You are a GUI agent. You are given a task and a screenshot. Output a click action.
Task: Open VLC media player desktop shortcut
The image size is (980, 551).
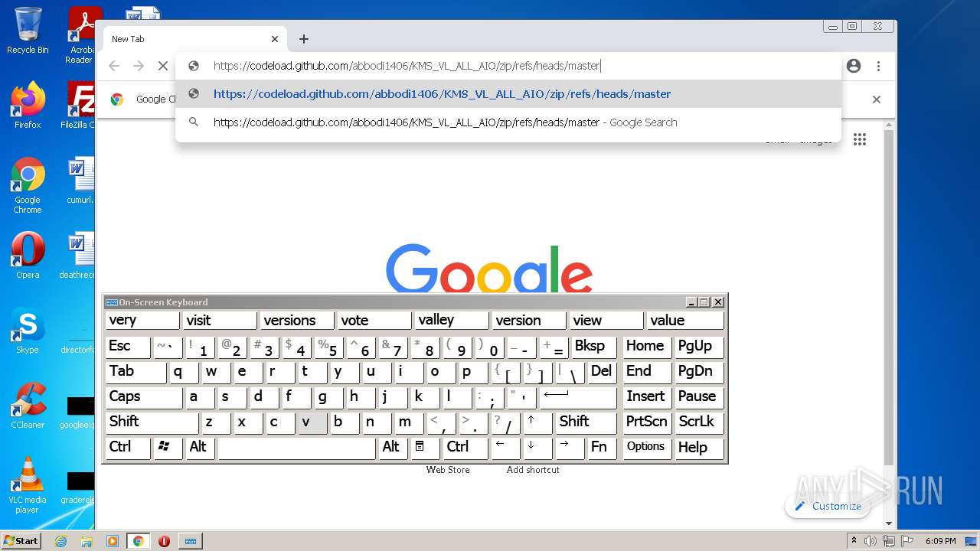pyautogui.click(x=28, y=485)
